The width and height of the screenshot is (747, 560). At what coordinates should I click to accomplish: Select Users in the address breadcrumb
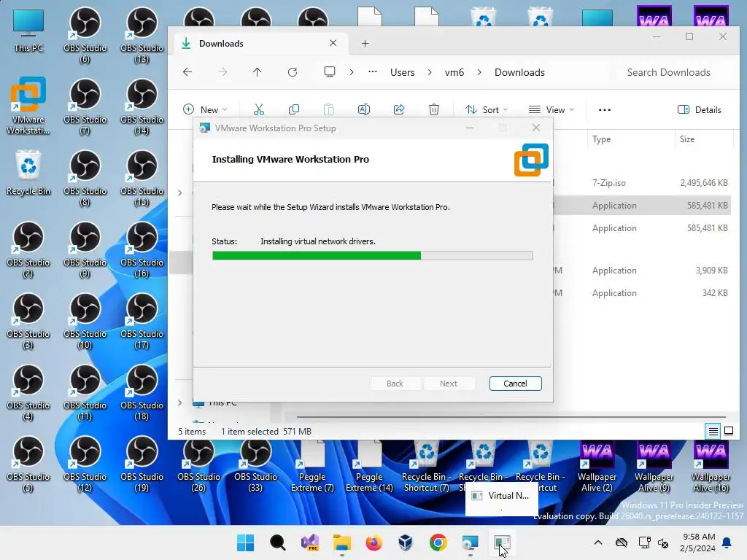[x=403, y=72]
